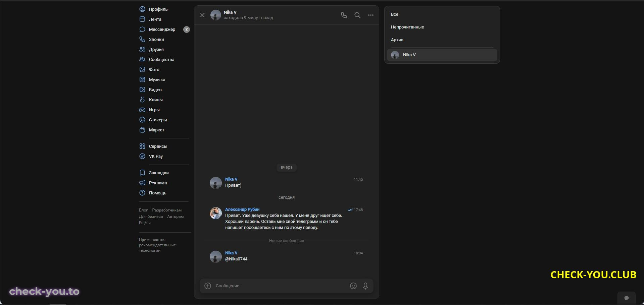The width and height of the screenshot is (644, 305).
Task: Attach a file with plus icon
Action: pyautogui.click(x=208, y=286)
